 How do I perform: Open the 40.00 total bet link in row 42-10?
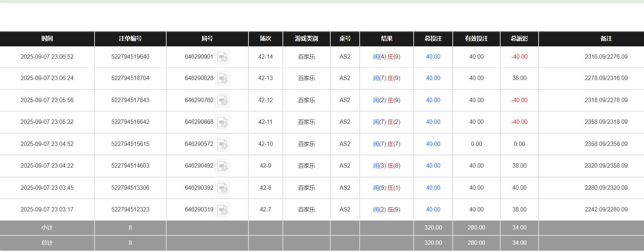pyautogui.click(x=433, y=144)
